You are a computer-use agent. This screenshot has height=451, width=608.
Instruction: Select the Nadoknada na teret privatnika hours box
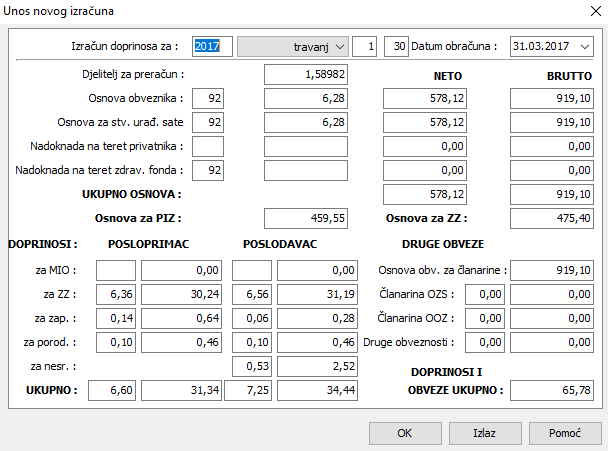point(208,146)
